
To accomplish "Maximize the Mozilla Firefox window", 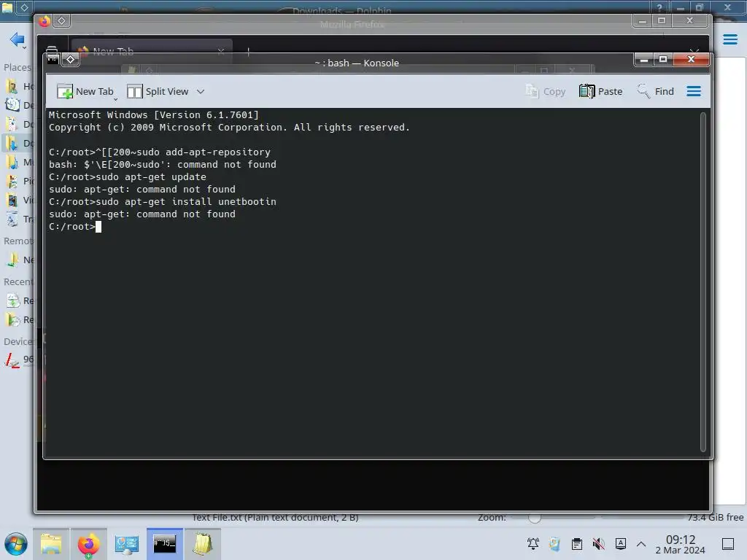I will point(661,21).
